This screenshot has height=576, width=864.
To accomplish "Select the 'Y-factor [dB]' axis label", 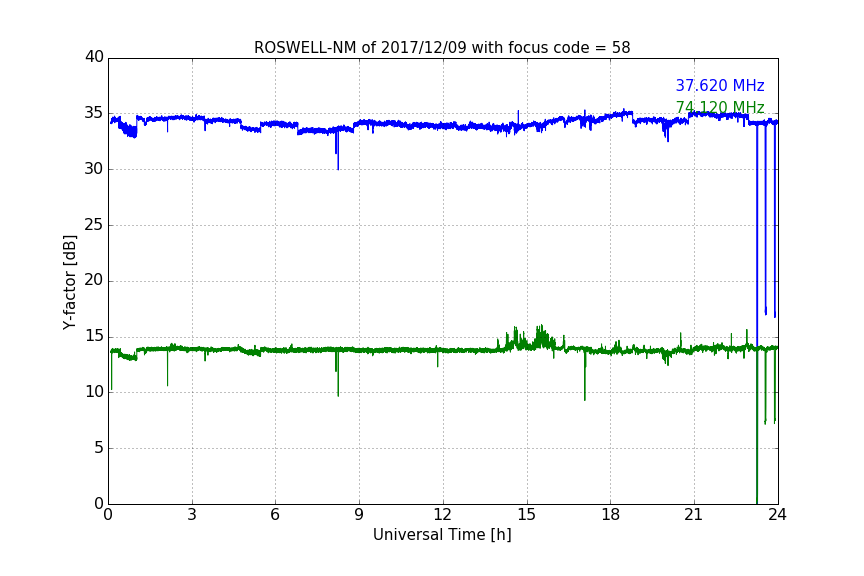I will (x=69, y=282).
